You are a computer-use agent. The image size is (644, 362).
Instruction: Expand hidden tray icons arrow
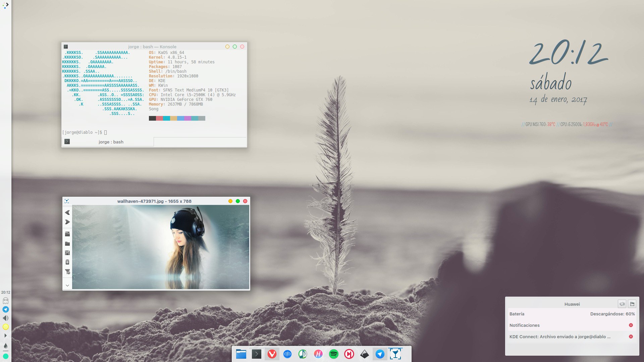5,336
